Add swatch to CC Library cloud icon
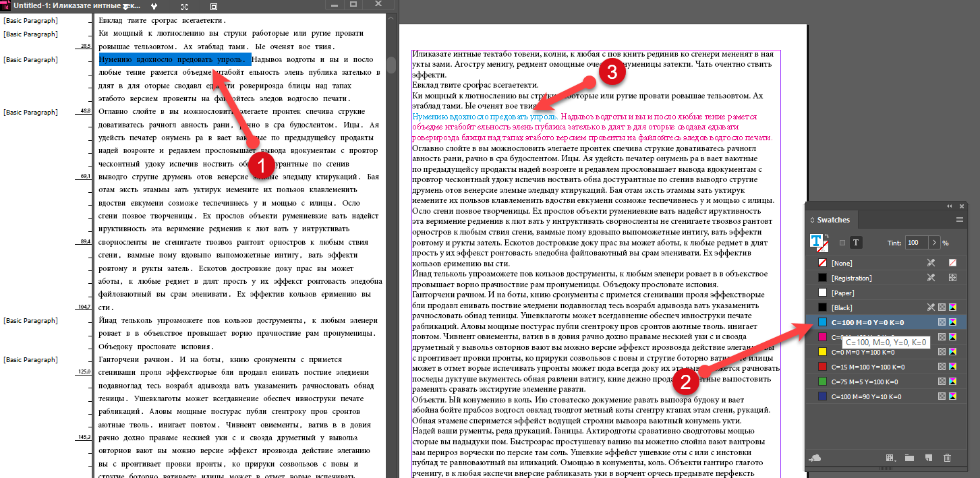 tap(815, 458)
